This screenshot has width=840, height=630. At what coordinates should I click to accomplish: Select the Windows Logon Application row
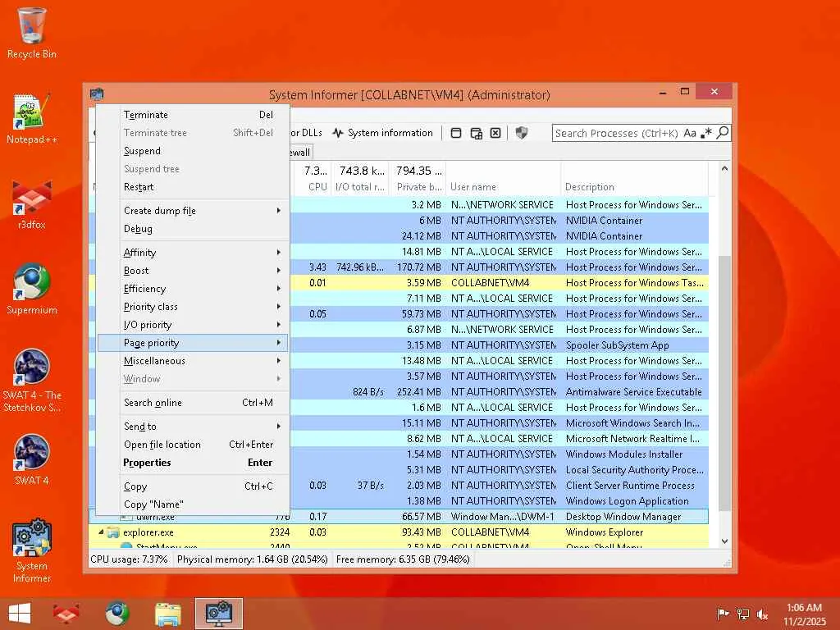[500, 501]
